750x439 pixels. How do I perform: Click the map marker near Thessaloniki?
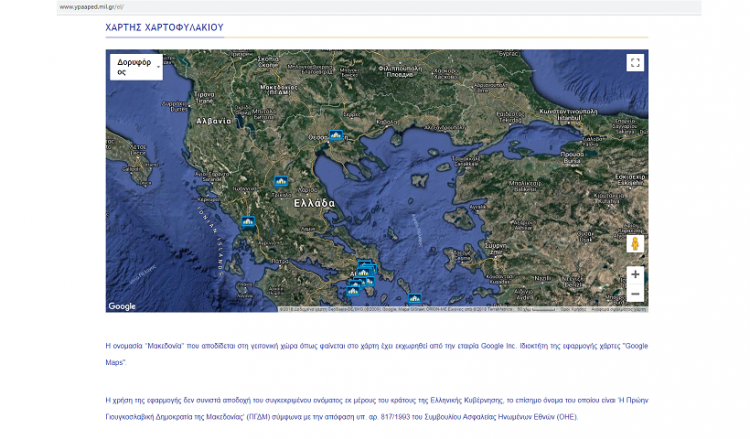point(337,136)
